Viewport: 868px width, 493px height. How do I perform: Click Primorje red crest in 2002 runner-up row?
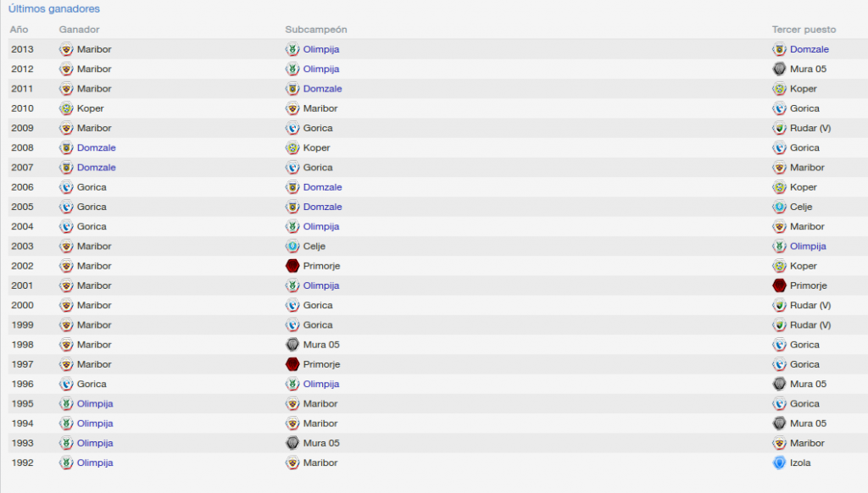pyautogui.click(x=292, y=266)
